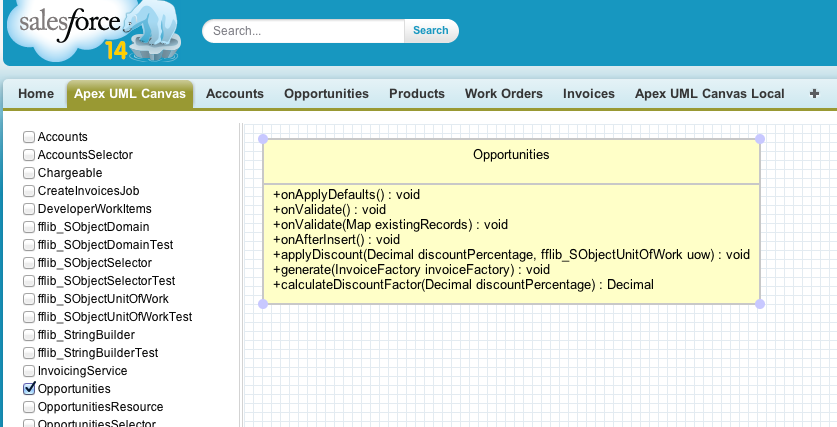Screen dimensions: 837x427
Task: Open Apex UML Canvas Local tab
Action: tap(709, 94)
